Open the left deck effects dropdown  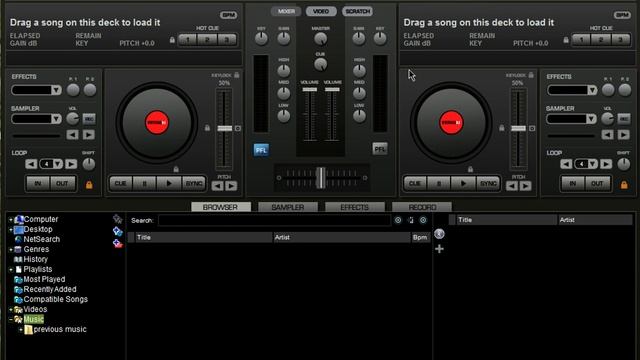(56, 90)
